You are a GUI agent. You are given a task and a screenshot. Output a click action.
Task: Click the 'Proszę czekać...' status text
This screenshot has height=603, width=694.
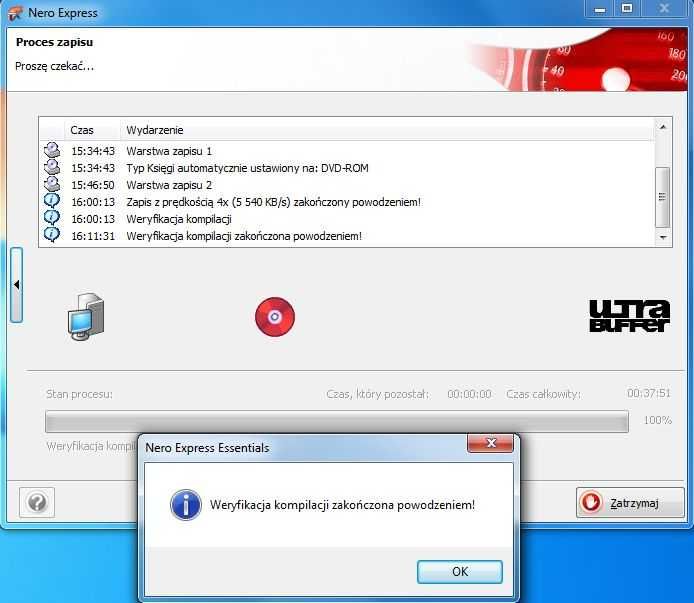[x=54, y=66]
